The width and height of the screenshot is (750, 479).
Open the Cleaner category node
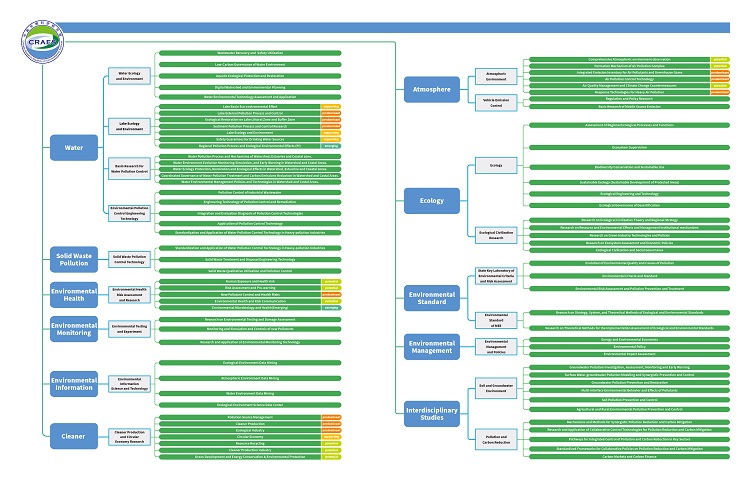pos(75,431)
